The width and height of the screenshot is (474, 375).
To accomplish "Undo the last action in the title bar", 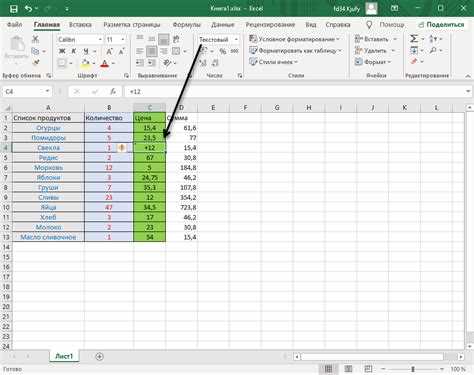I will (x=28, y=9).
